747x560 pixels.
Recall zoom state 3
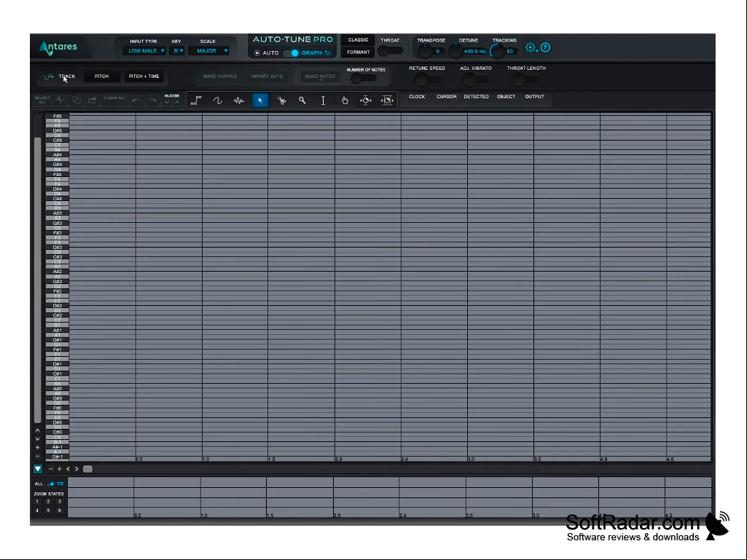(60, 502)
